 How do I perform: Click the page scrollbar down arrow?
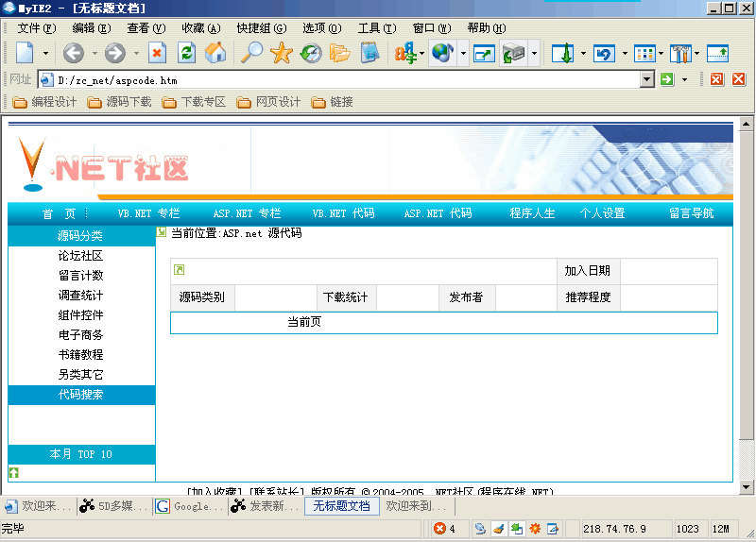click(x=746, y=487)
